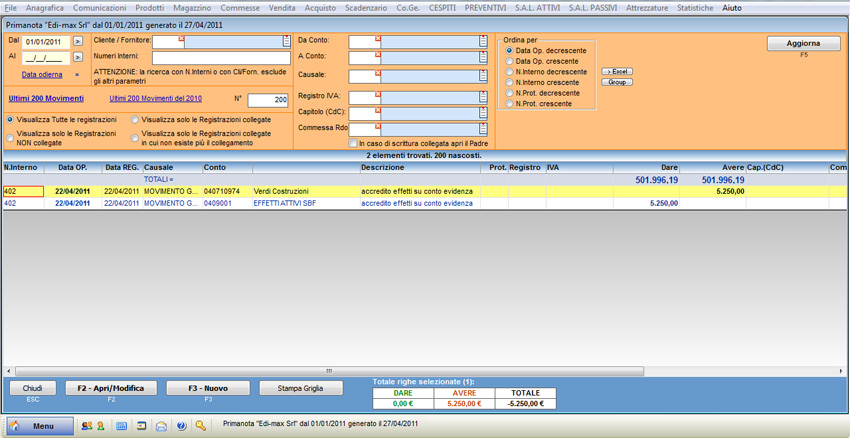Screen dimensions: 850x438
Task: Click 'Ultimi 200 Movimenti del 2010' link
Action: pos(155,98)
